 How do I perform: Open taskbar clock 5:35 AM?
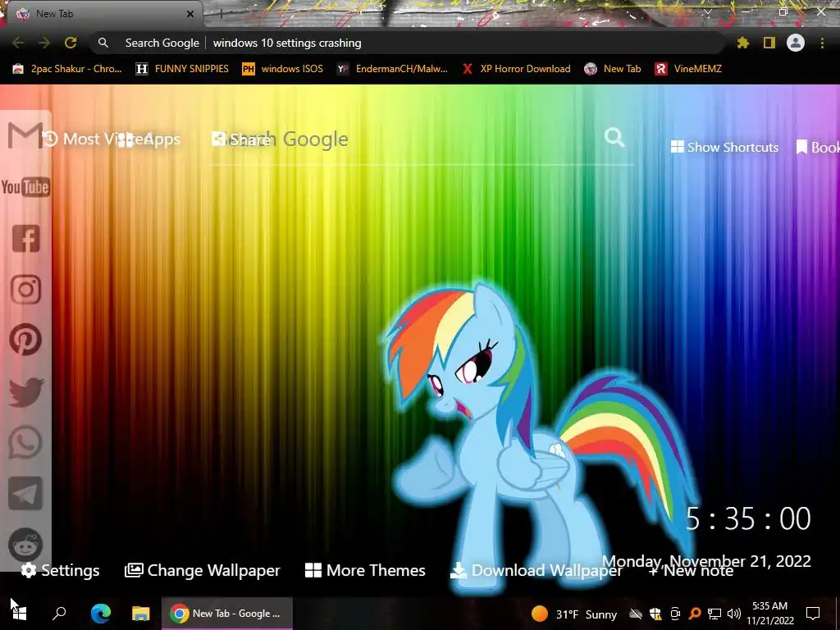[770, 614]
